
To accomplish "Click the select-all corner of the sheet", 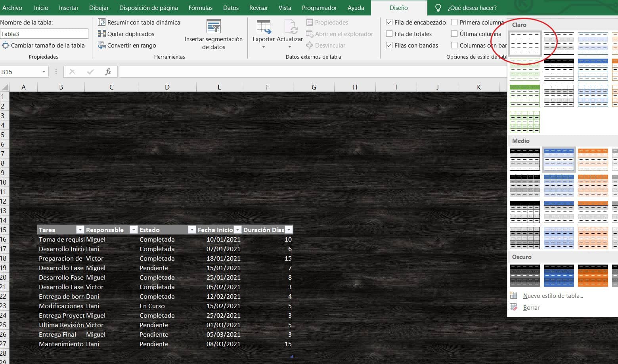I will (x=5, y=87).
